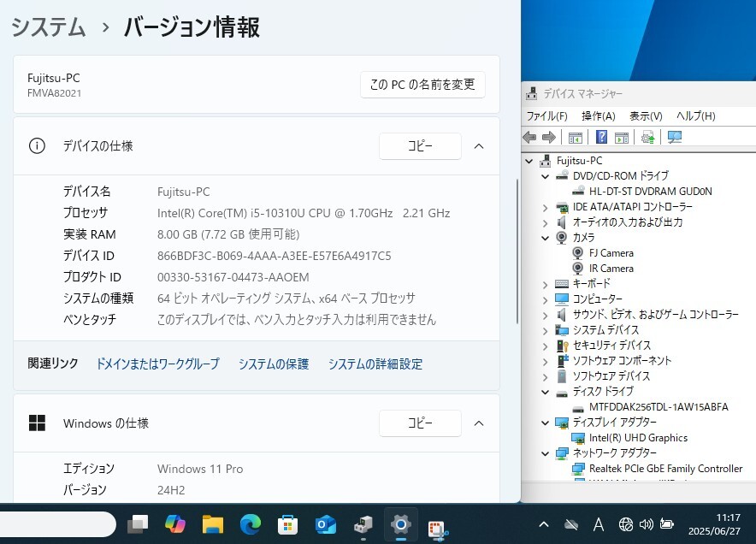The width and height of the screenshot is (756, 544).
Task: Open the システムの保護 link
Action: [274, 364]
